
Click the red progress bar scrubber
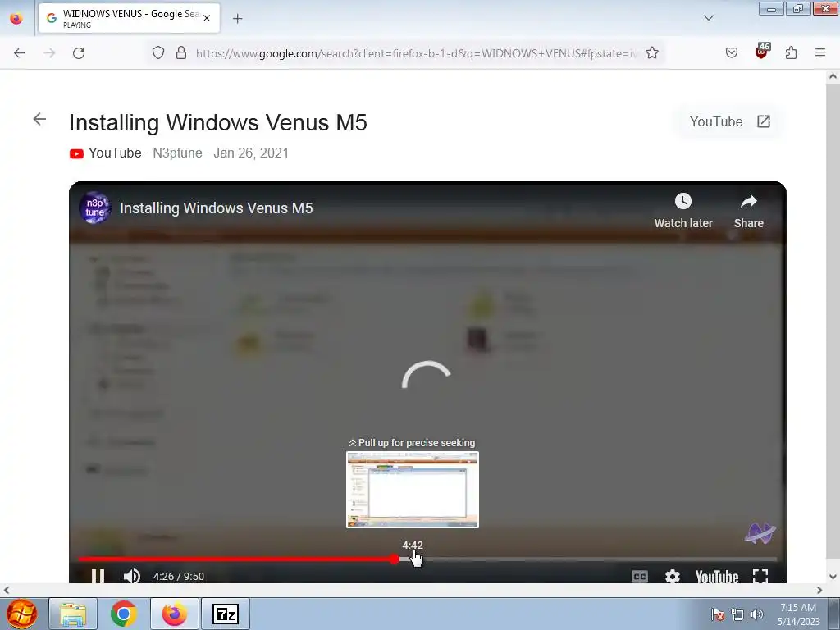coord(395,559)
